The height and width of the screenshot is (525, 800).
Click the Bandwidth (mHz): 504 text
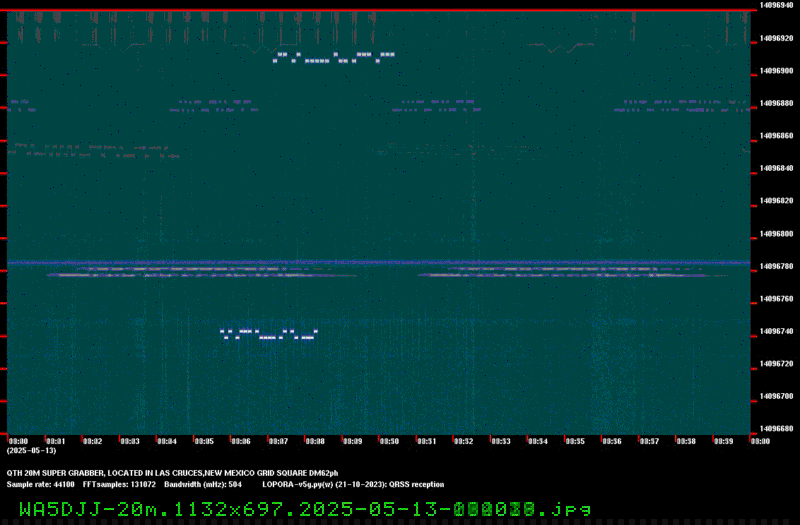click(x=203, y=485)
